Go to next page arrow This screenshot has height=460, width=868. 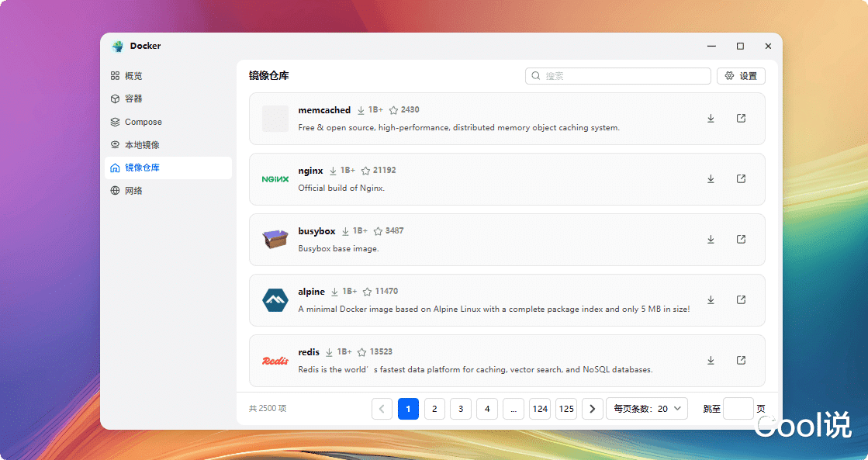pyautogui.click(x=593, y=409)
